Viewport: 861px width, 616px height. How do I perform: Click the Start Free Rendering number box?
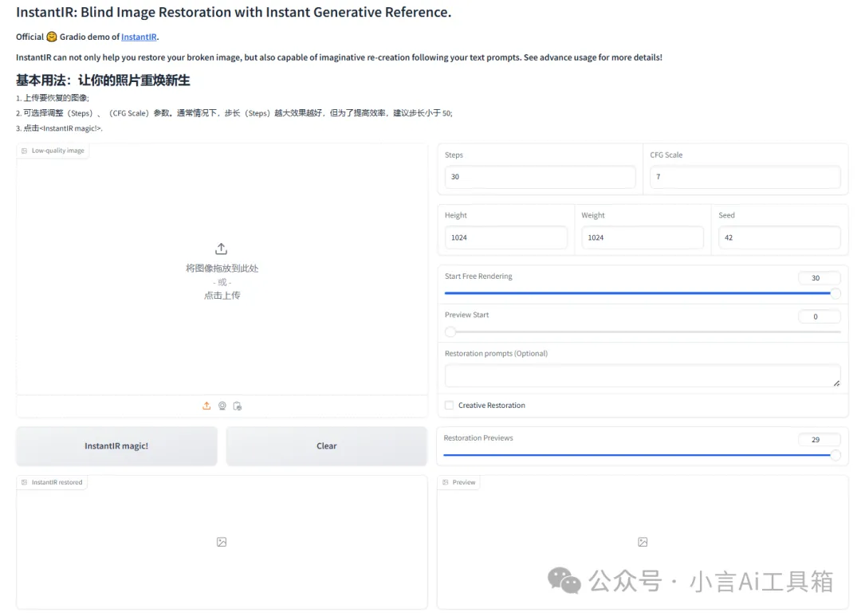click(x=820, y=278)
